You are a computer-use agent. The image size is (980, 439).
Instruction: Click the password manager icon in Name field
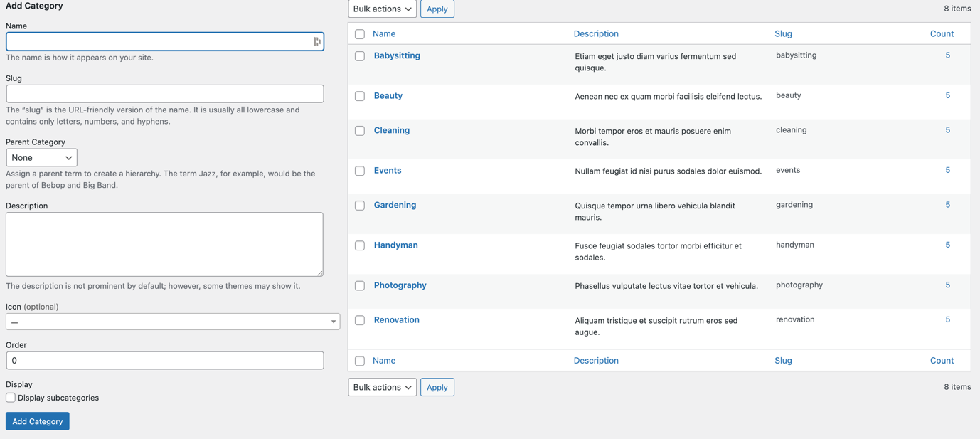(316, 42)
